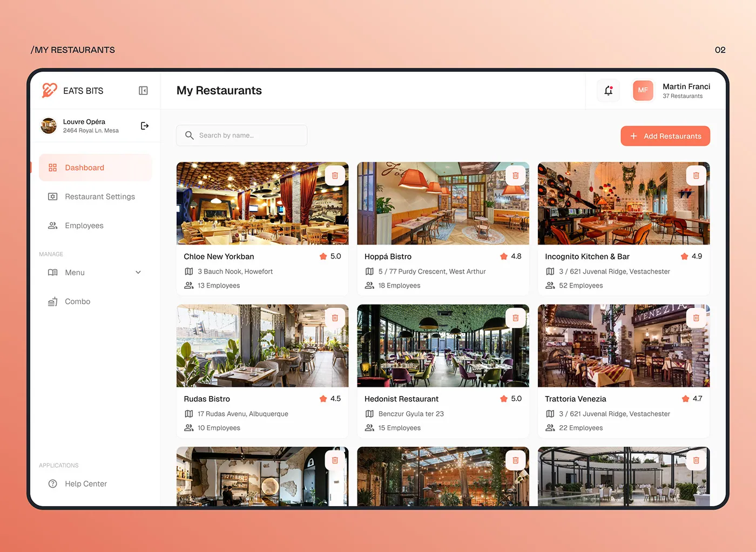Click the notification bell icon
Image resolution: width=756 pixels, height=552 pixels.
[x=608, y=91]
